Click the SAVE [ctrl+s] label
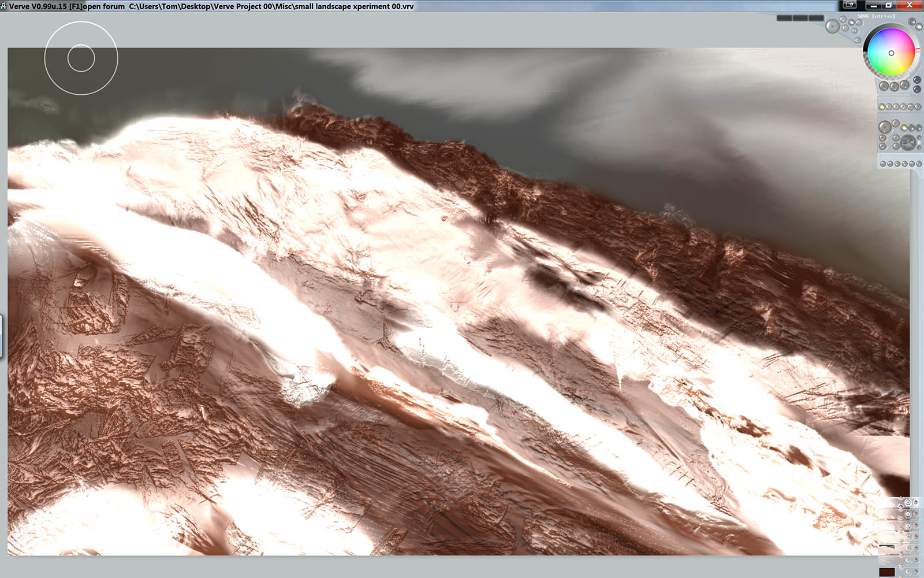Screen dimensions: 924x578 [x=876, y=16]
